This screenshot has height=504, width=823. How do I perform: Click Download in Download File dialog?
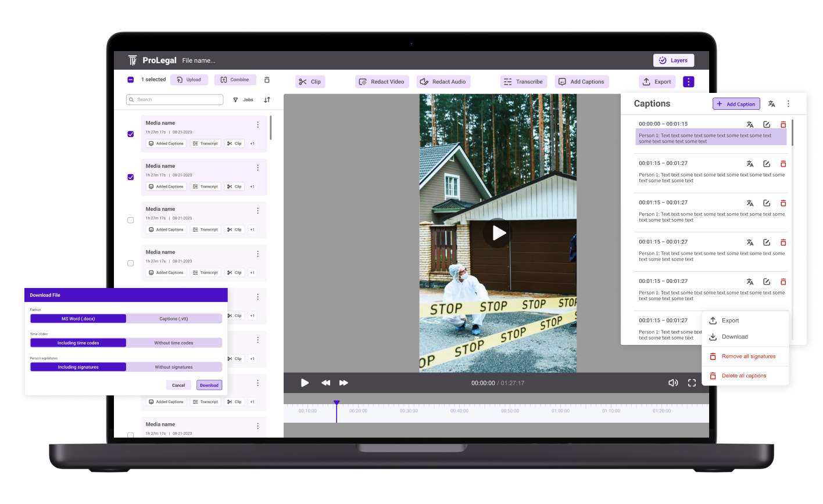point(209,385)
